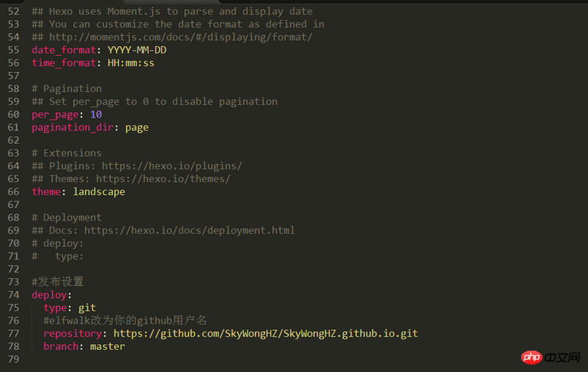Screen dimensions: 588x372
Task: Click the pagination_dir key
Action: 72,127
